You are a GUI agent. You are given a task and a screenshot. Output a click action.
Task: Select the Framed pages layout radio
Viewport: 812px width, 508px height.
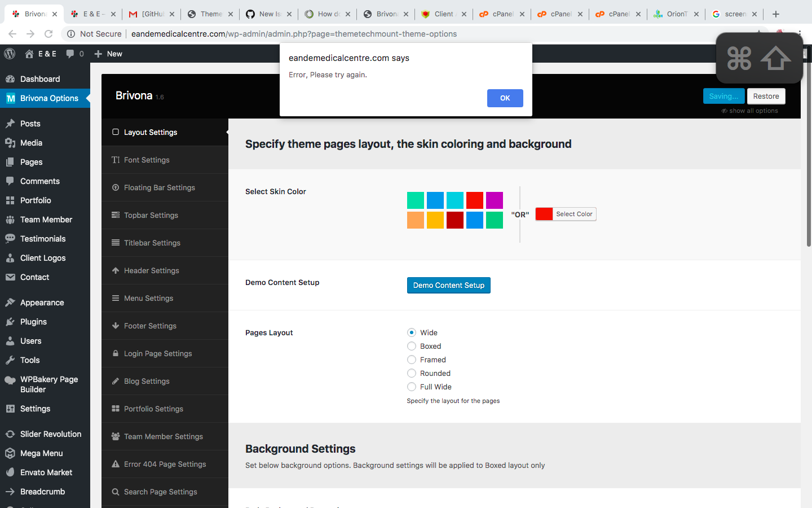pos(412,360)
